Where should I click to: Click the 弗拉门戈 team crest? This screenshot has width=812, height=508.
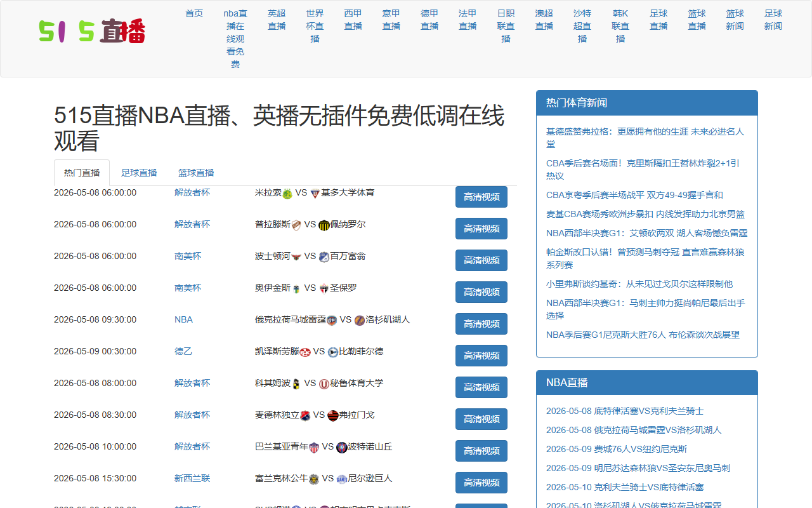coord(333,416)
